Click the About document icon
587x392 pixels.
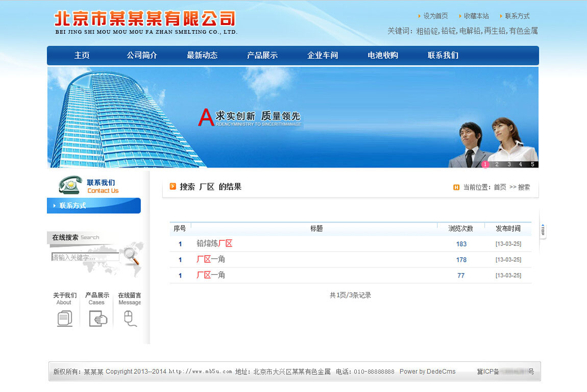pos(64,318)
